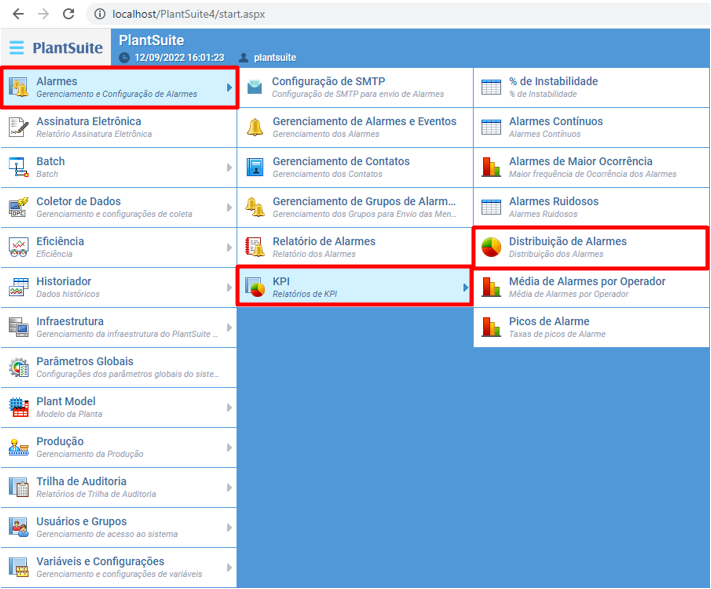Image resolution: width=711 pixels, height=589 pixels.
Task: Open the Assinatura Eletrônica menu item
Action: (x=119, y=127)
